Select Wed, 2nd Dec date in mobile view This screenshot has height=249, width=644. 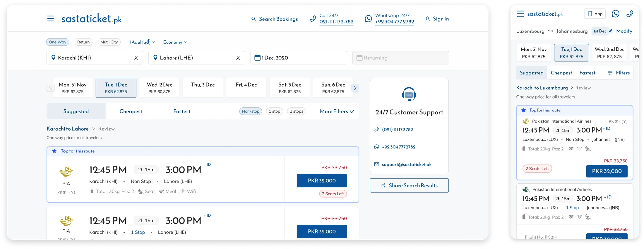[609, 53]
